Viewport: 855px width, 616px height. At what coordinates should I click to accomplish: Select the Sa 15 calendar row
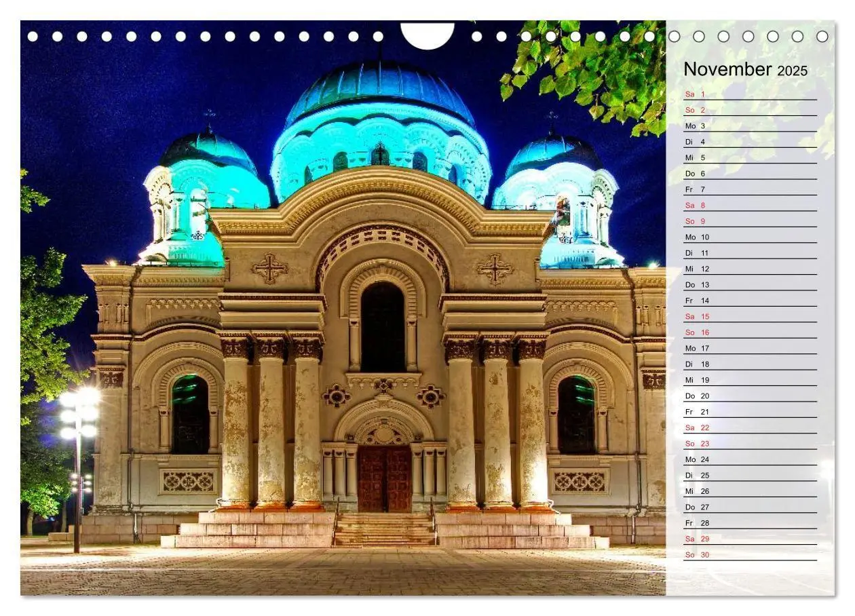coord(750,316)
